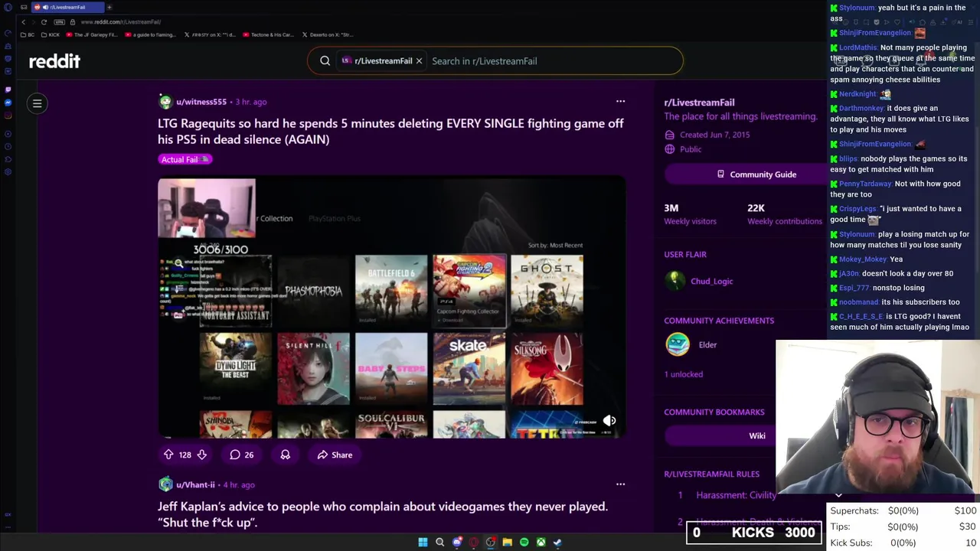Click the Created Jun 7, 2015 text
Screen dimensions: 980x551
coord(714,135)
